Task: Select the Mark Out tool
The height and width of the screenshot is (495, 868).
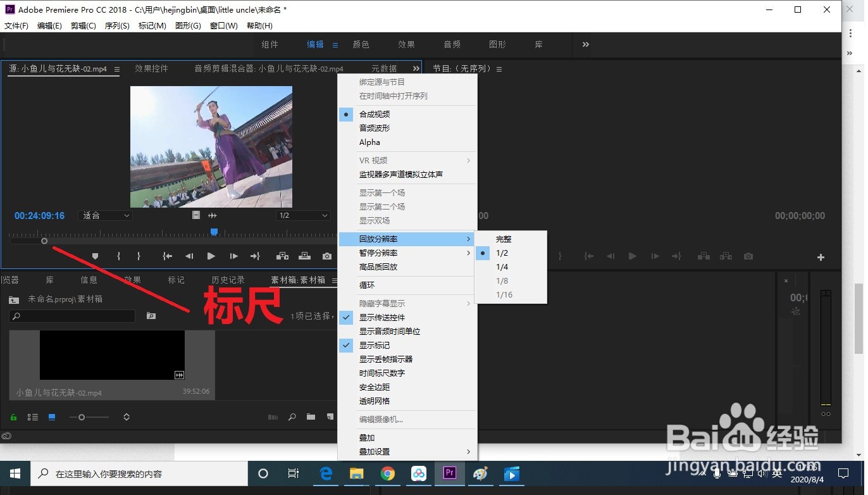Action: click(x=138, y=256)
